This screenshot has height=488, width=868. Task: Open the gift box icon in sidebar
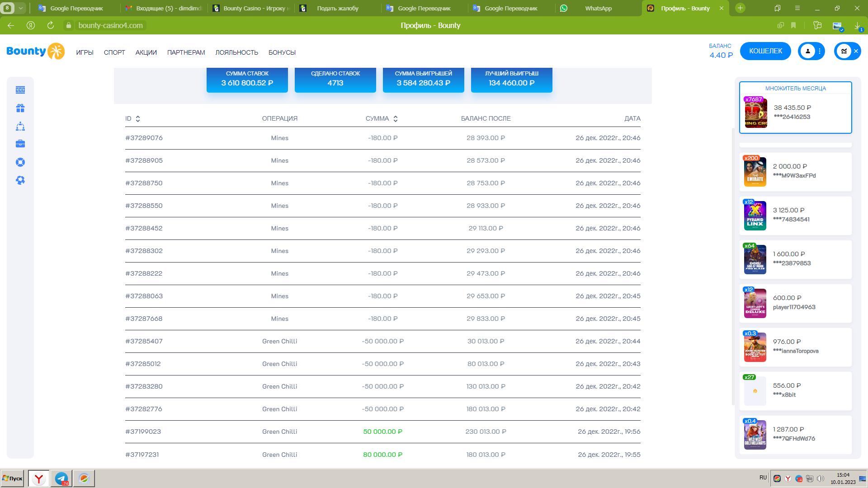click(x=20, y=108)
